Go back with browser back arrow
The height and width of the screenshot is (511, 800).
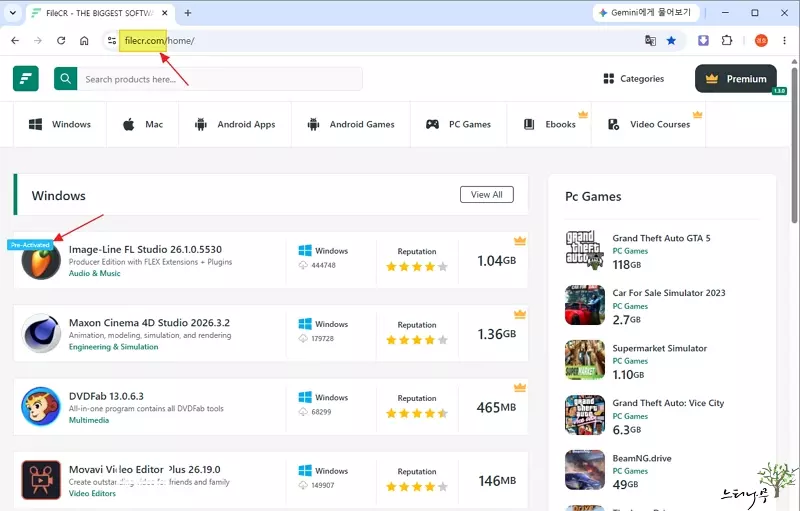tap(15, 40)
